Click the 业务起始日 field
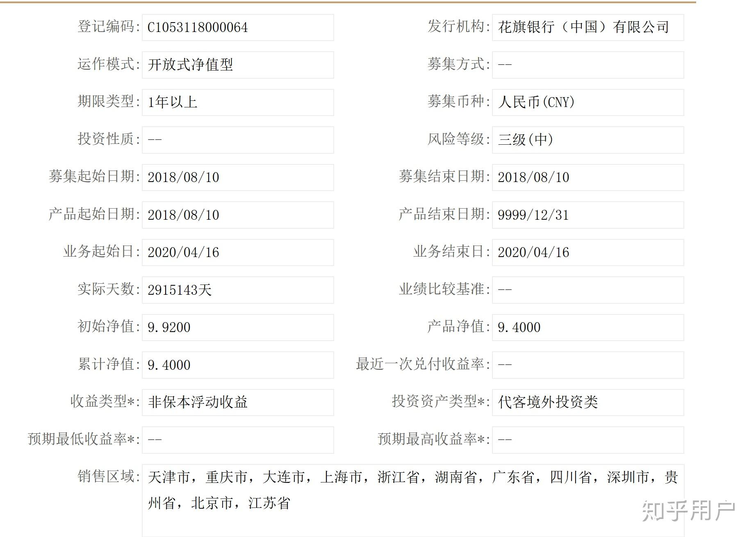This screenshot has width=756, height=537. (x=238, y=253)
